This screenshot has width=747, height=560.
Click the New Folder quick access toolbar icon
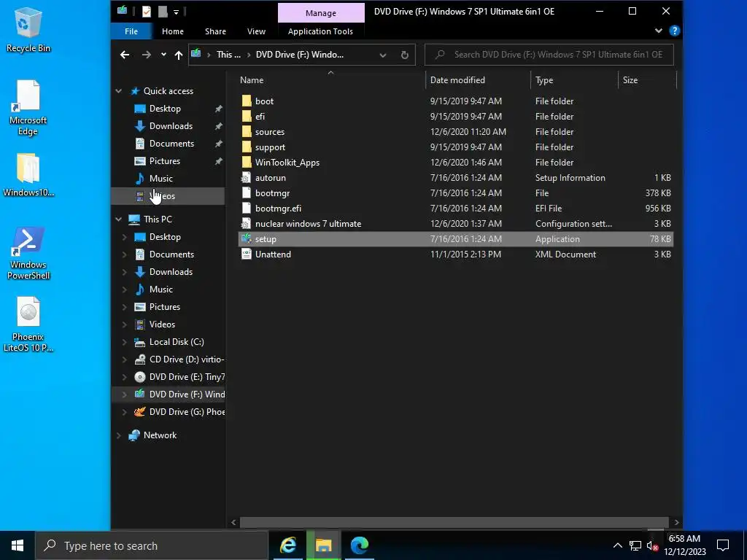click(163, 12)
